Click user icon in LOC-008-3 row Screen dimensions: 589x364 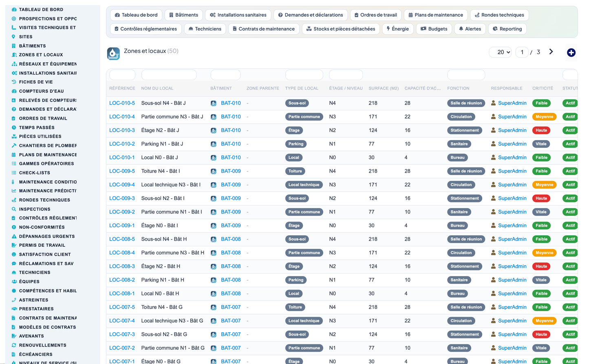493,266
